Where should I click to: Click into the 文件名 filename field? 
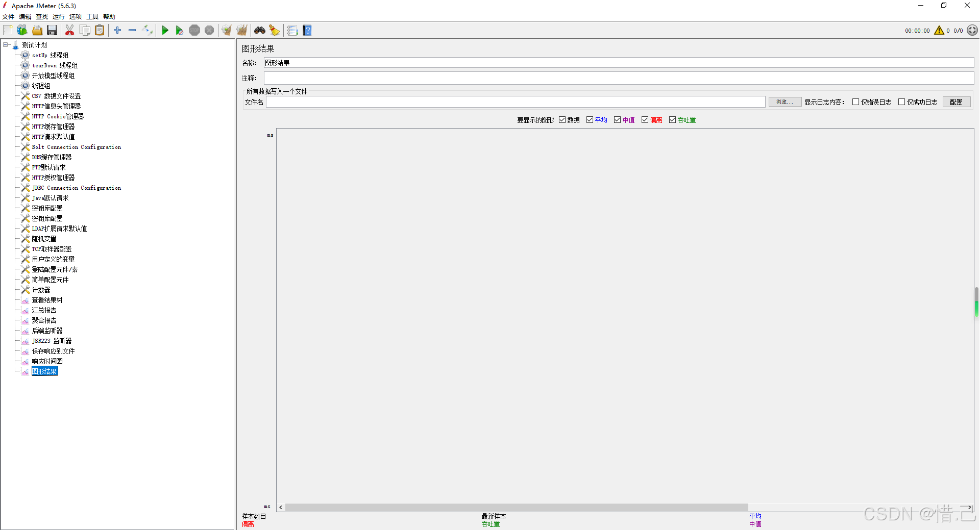pos(516,102)
